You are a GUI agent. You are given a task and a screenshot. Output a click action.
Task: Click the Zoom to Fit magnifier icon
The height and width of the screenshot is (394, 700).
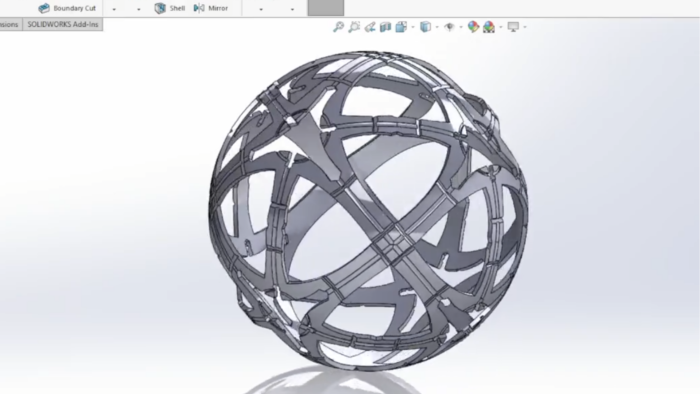338,27
